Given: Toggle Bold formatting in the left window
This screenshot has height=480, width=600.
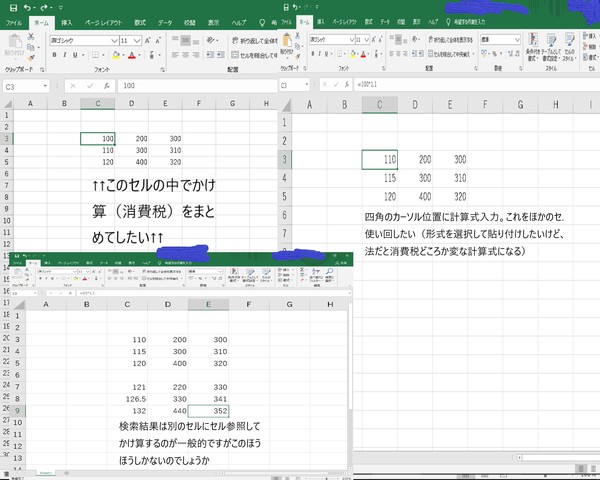Looking at the screenshot, I should coord(53,55).
